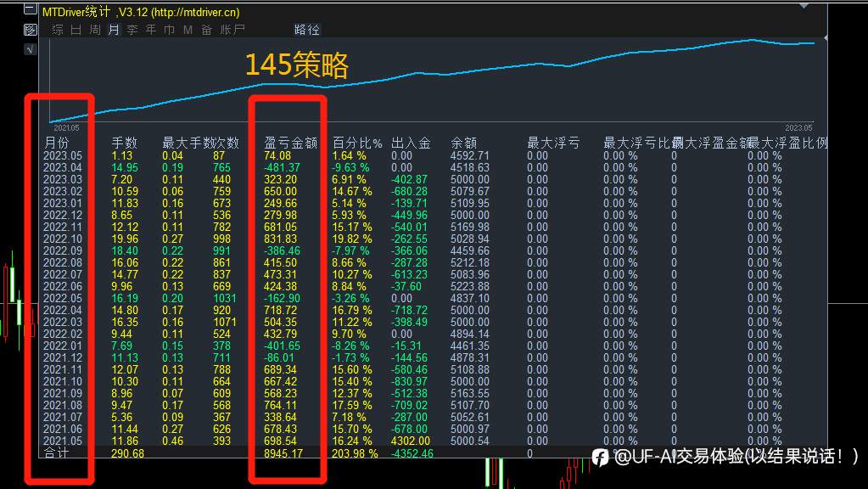Click the 余额 column header

[x=464, y=143]
